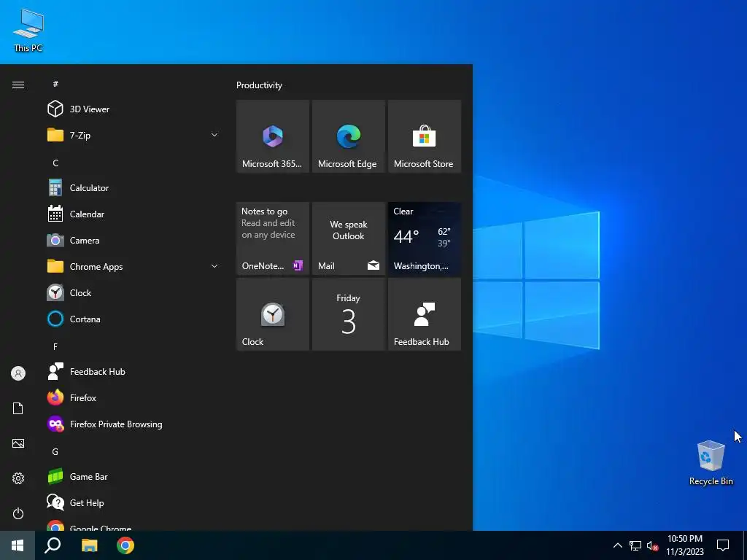Screen dimensions: 747x560
Task: Open the OneNote live tile
Action: point(273,238)
